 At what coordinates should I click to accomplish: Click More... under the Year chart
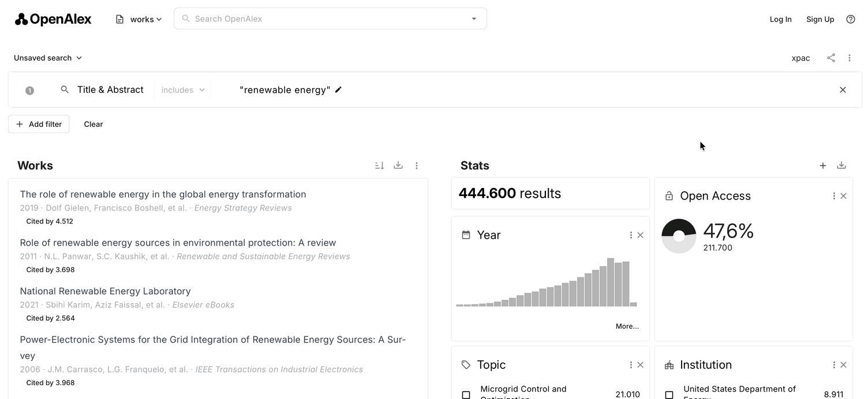point(627,326)
